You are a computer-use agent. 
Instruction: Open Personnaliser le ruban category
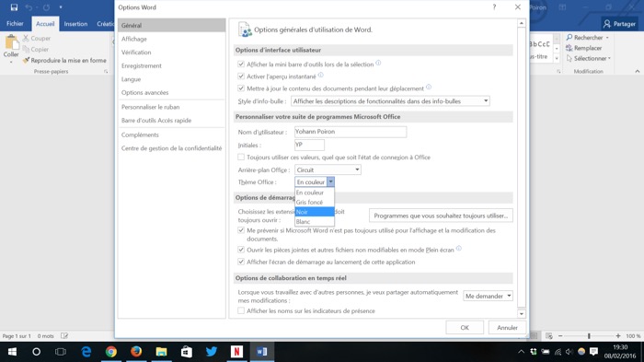point(172,107)
